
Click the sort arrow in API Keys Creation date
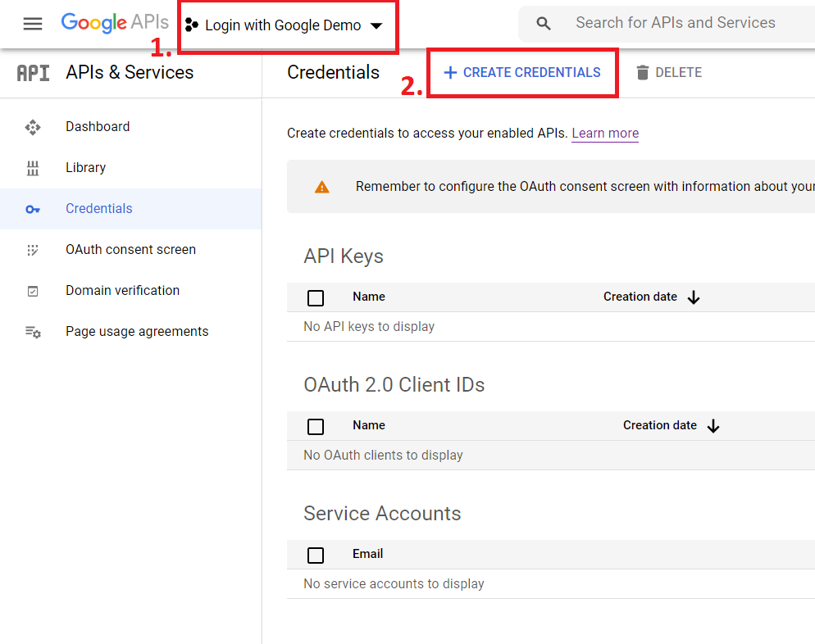click(694, 297)
